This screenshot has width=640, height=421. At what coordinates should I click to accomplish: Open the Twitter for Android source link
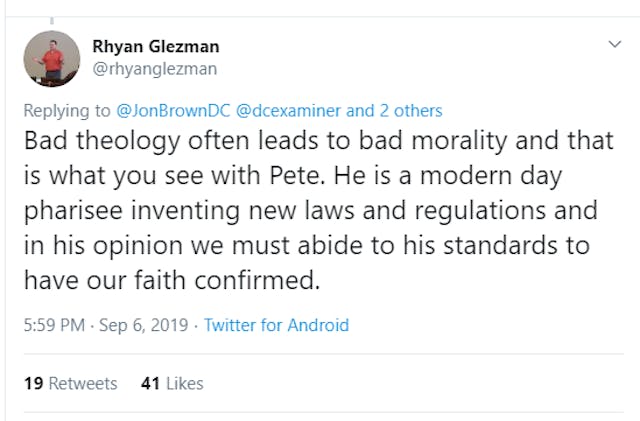point(276,325)
